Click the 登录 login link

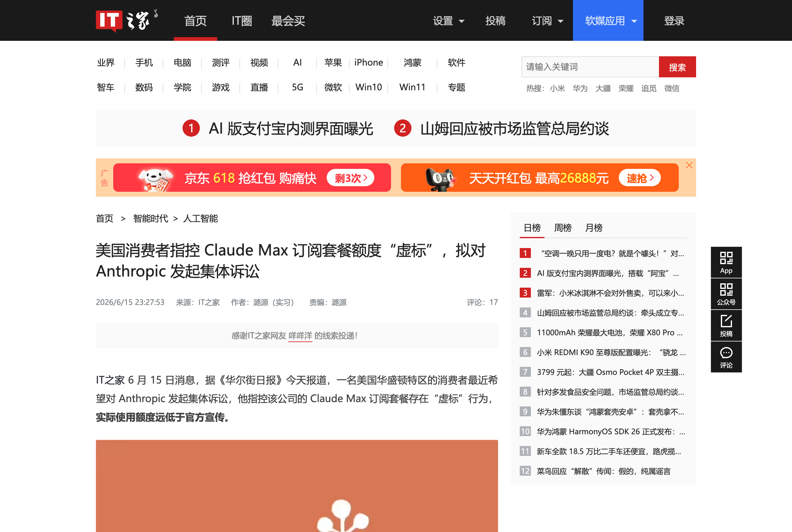(674, 21)
